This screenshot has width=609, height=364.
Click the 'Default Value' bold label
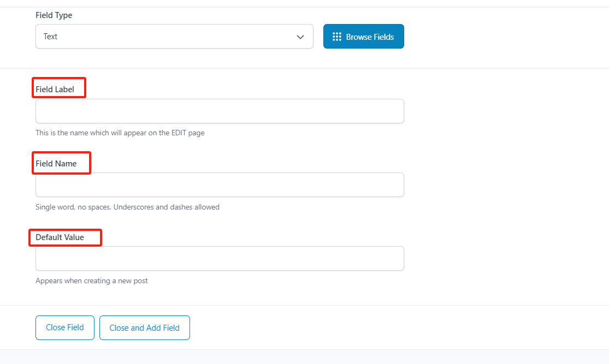[x=60, y=237]
